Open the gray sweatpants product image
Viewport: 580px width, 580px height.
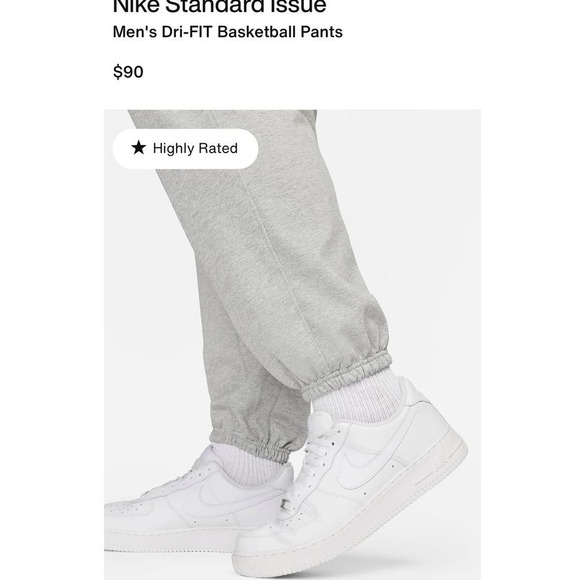coord(292,345)
